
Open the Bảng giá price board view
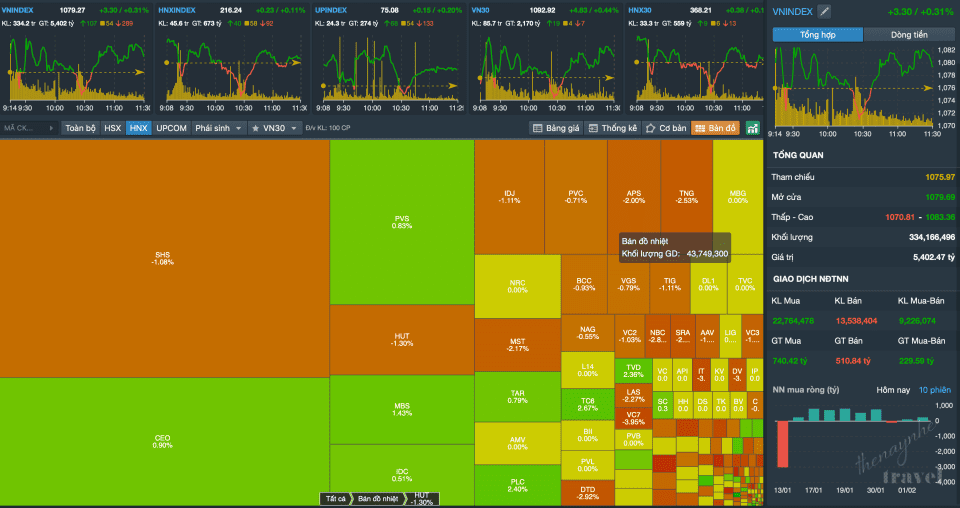555,128
